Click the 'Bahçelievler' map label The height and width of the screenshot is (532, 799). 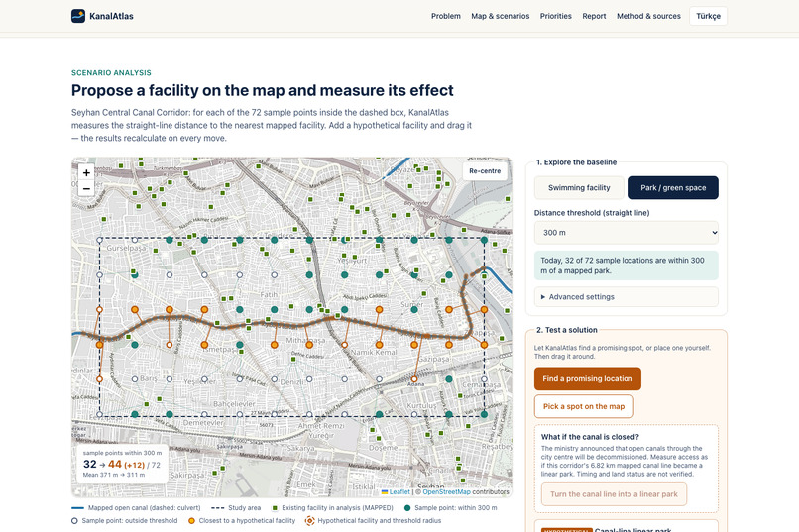[234, 404]
